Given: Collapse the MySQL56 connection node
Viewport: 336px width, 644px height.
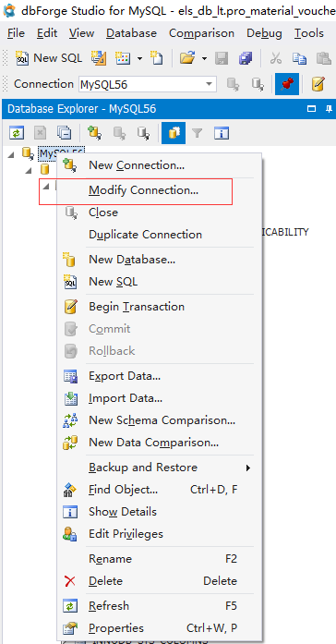Looking at the screenshot, I should pos(11,154).
